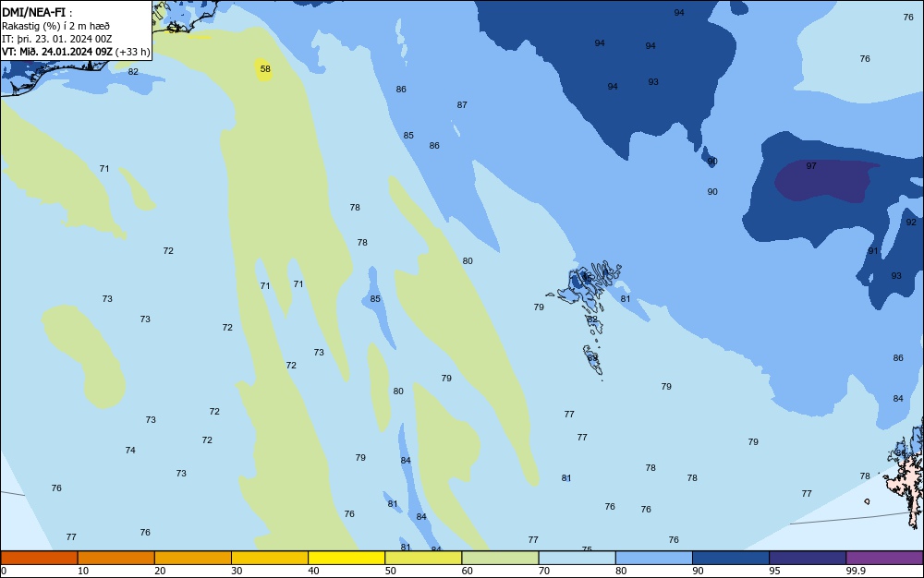Screen dimensions: 924x578
Task: Select the 50–60 yellow-green legend swatch
Action: point(423,558)
